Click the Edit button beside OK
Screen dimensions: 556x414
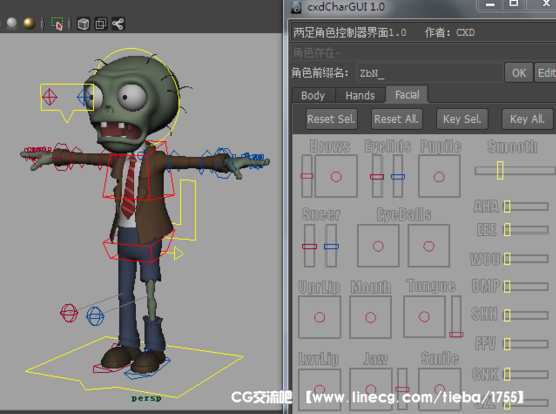[x=545, y=73]
